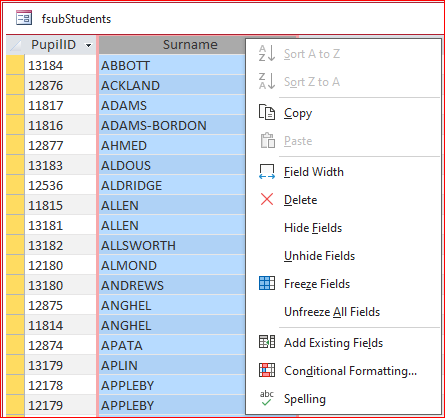The width and height of the screenshot is (445, 418).
Task: Click the select-all corner of datasheet
Action: tap(15, 45)
